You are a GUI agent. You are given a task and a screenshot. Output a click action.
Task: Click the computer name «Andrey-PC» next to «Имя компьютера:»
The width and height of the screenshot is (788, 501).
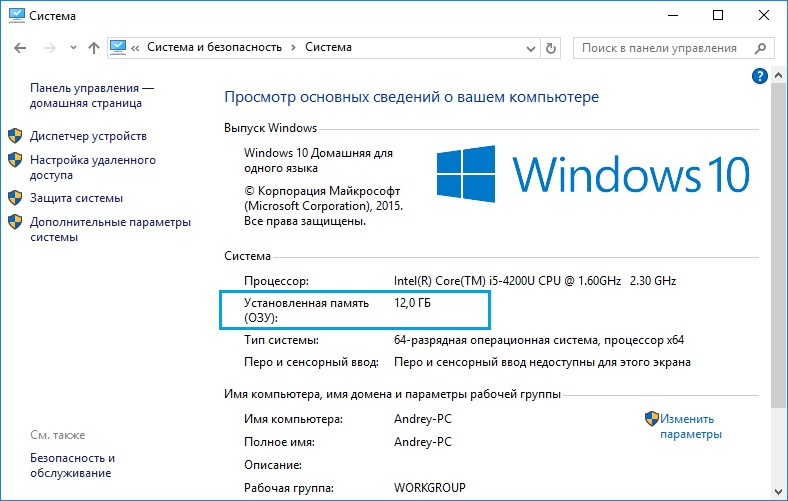(423, 419)
